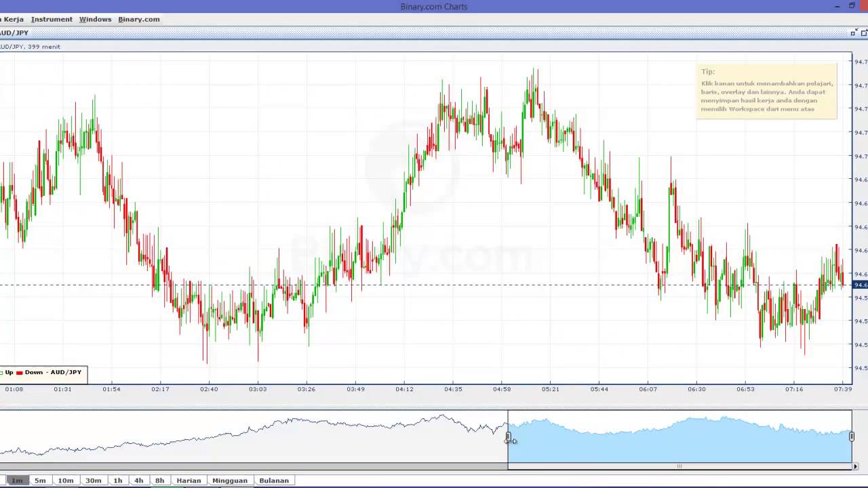Grab the left handle of the range selector
The height and width of the screenshot is (488, 868).
(508, 437)
